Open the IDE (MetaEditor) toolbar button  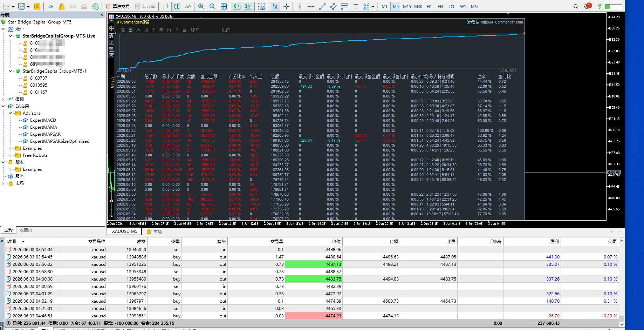coord(50,6)
